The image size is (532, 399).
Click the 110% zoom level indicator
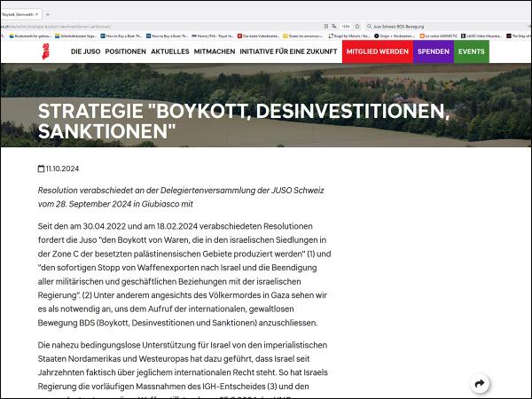point(345,27)
